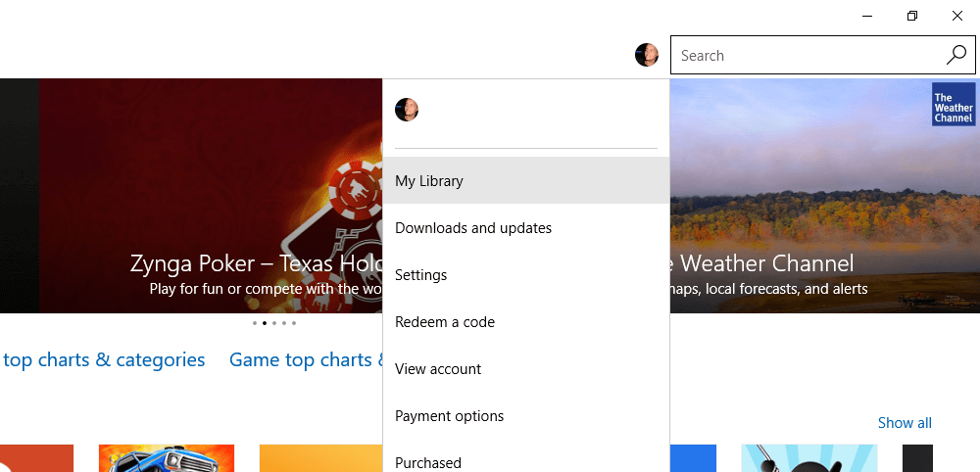Click the user profile avatar beside Search

(646, 55)
